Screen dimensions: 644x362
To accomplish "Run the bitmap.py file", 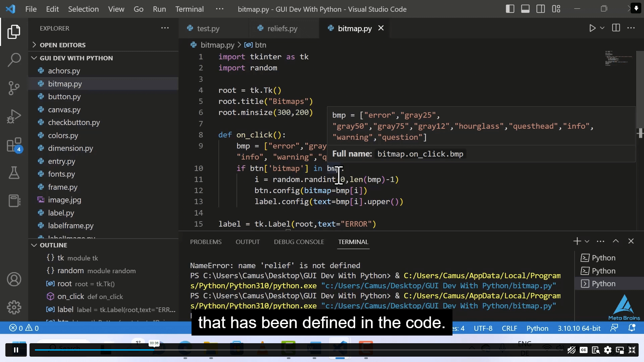I will tap(593, 28).
